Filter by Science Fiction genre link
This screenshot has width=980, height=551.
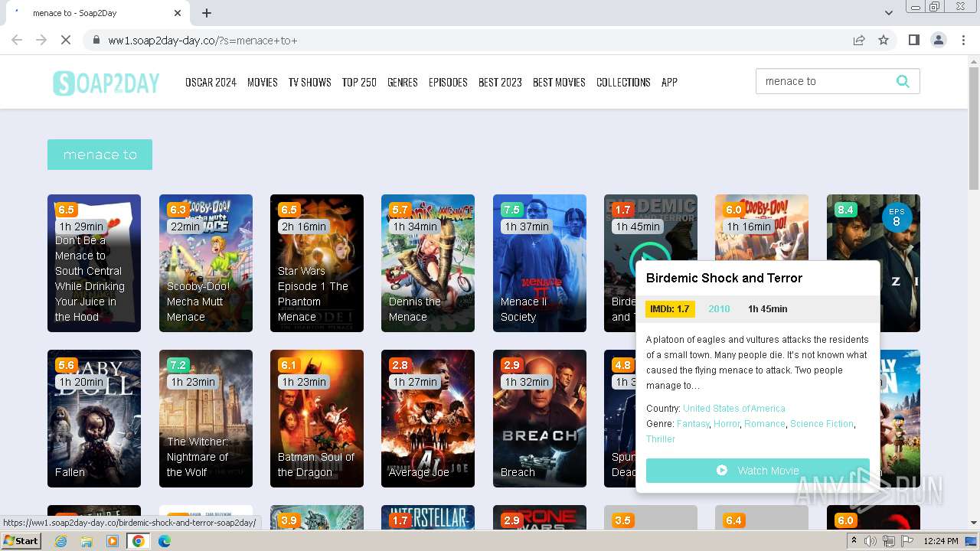pos(822,424)
